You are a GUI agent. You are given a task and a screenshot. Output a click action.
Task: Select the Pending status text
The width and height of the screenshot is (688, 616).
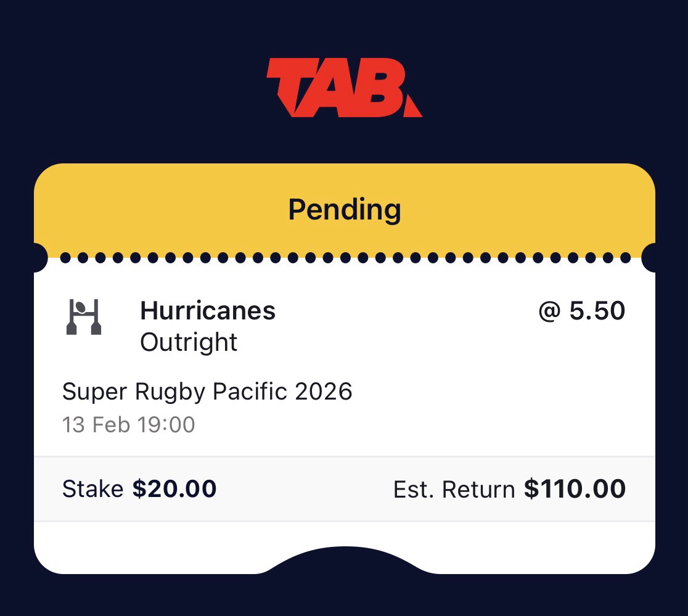coord(345,210)
